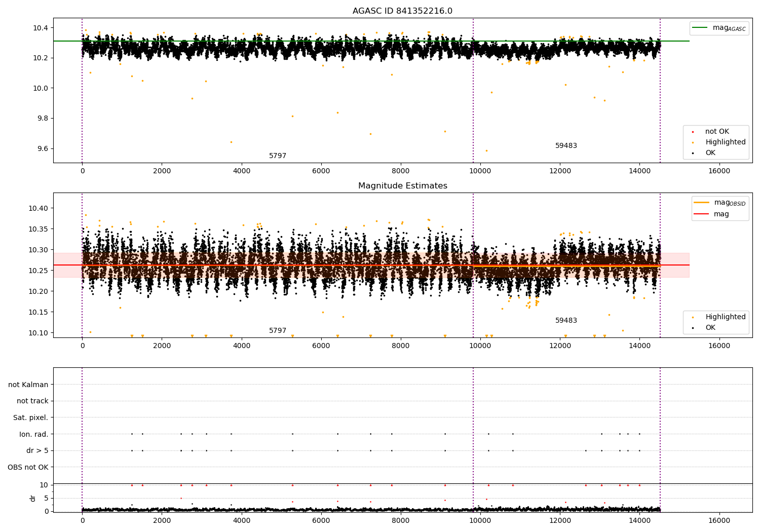Select the mag OBSID legend label
Image resolution: width=760 pixels, height=532 pixels.
pos(730,203)
